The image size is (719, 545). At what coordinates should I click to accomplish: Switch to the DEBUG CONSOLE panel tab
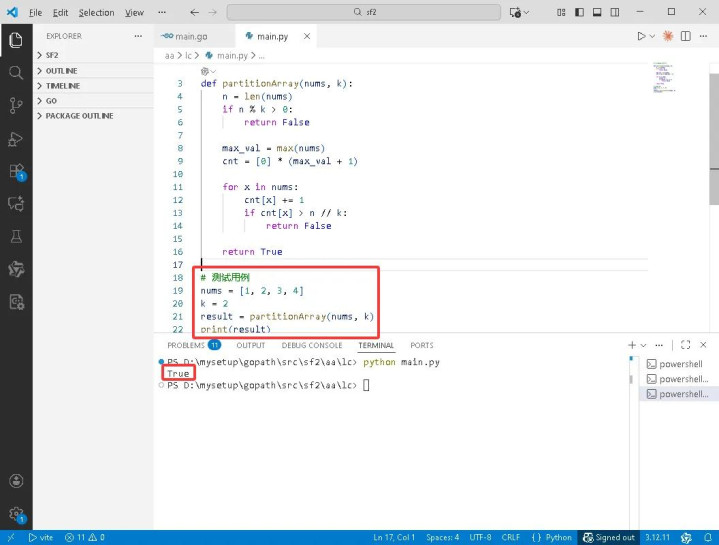point(305,345)
